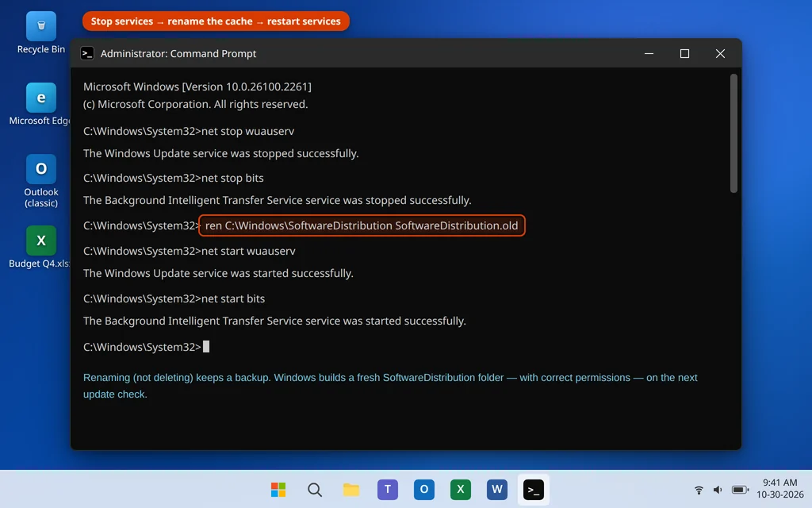Click the empty prompt line with cursor
812x508 pixels.
click(x=146, y=347)
